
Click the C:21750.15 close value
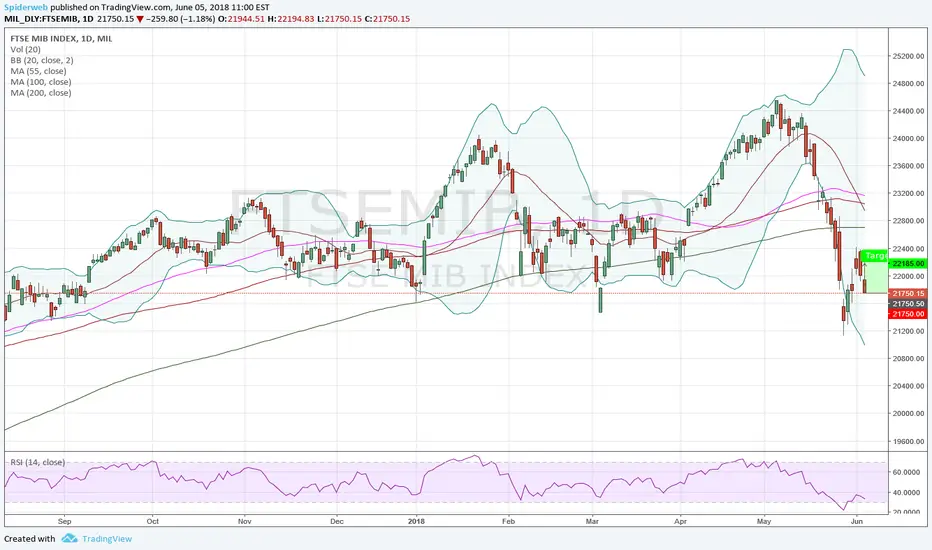[387, 18]
